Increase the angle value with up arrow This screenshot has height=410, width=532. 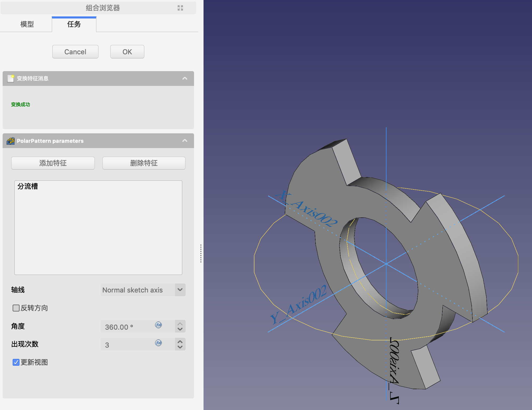pos(180,324)
